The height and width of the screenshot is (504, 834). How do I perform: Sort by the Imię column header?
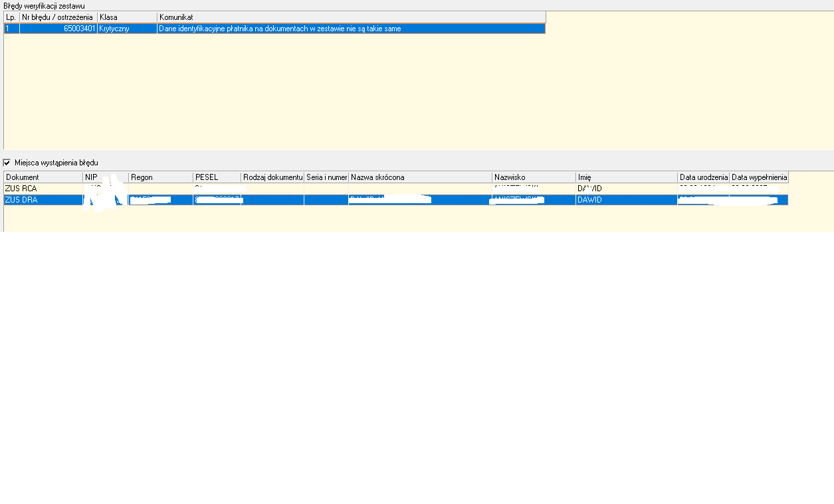(x=626, y=177)
